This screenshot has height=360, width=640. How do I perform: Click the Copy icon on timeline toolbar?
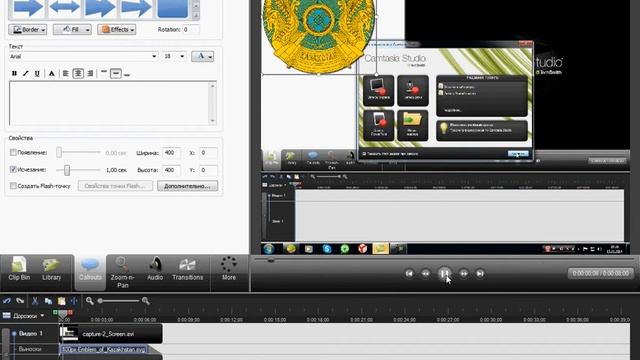48,301
